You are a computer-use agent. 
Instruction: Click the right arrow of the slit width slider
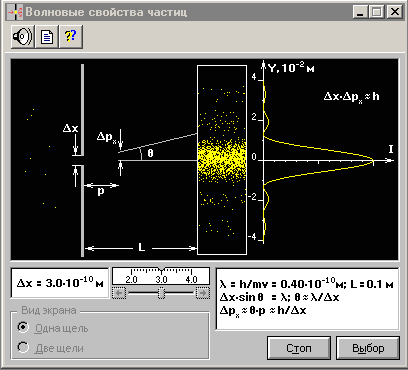pos(203,293)
